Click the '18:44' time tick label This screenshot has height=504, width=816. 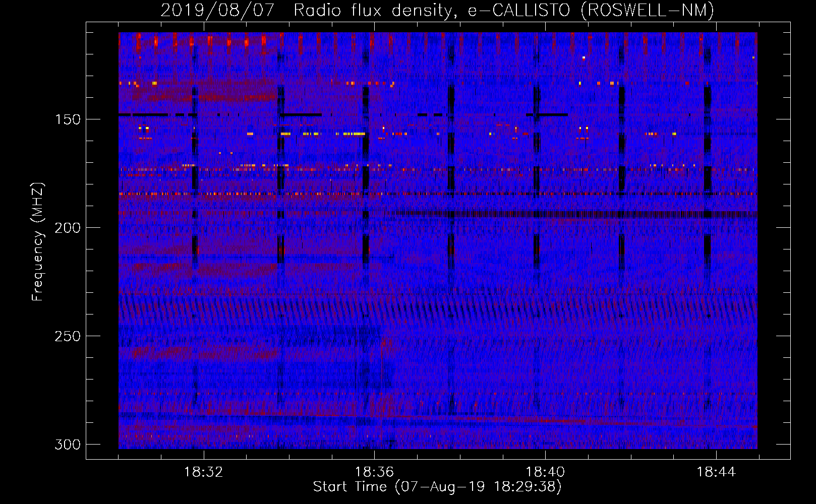pos(716,472)
